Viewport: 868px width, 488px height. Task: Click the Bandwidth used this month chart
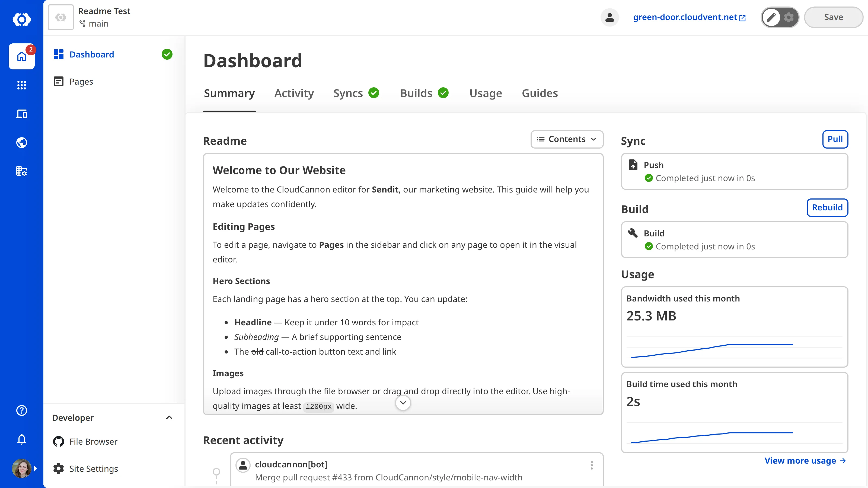pyautogui.click(x=735, y=347)
